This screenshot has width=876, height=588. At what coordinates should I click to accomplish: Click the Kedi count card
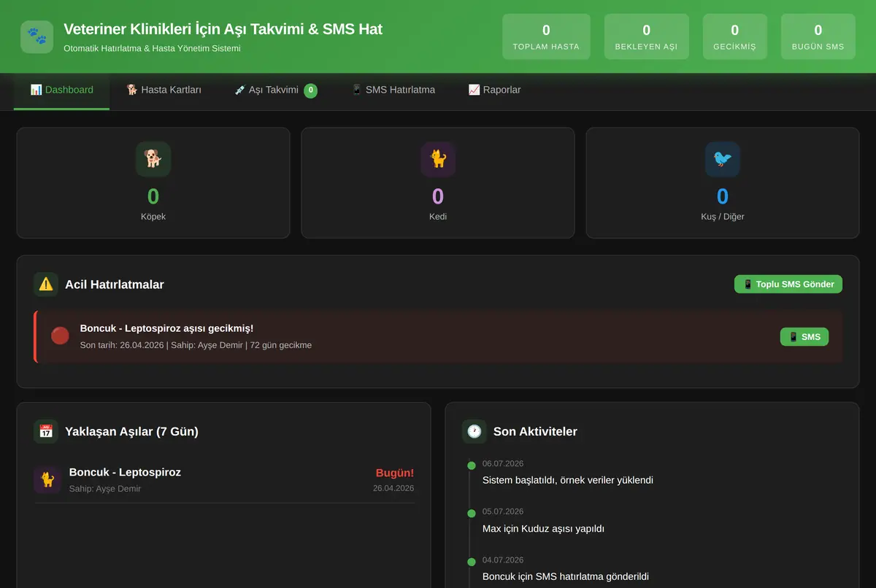coord(438,183)
